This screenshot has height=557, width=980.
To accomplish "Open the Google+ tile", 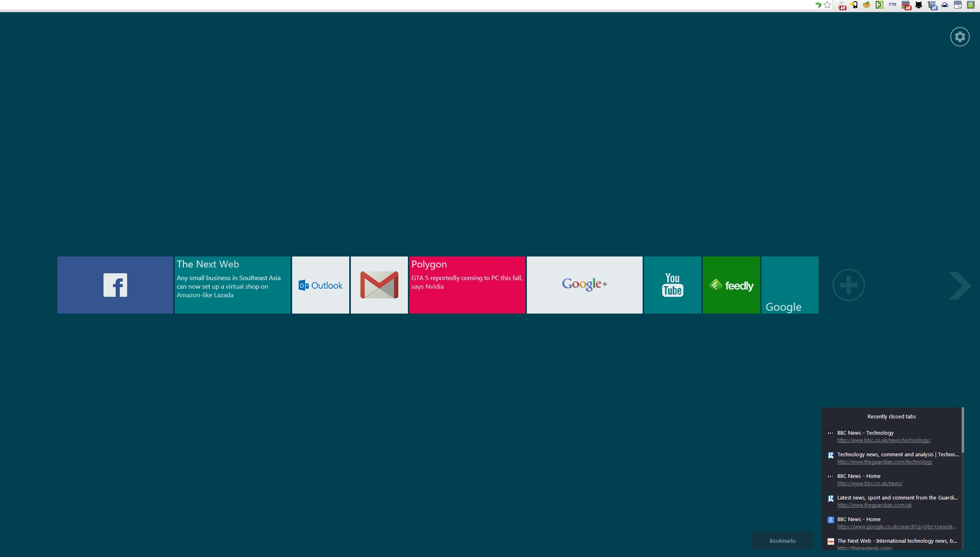I will point(585,285).
